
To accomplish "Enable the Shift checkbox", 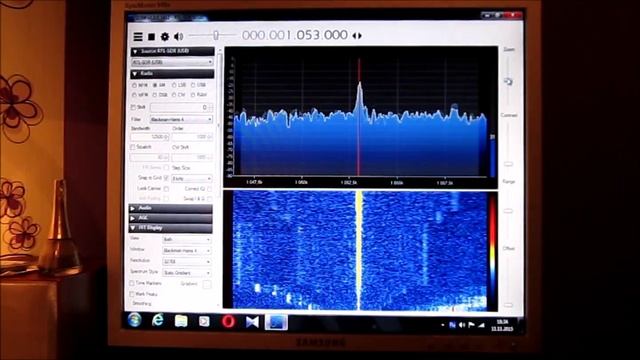I will (x=133, y=107).
